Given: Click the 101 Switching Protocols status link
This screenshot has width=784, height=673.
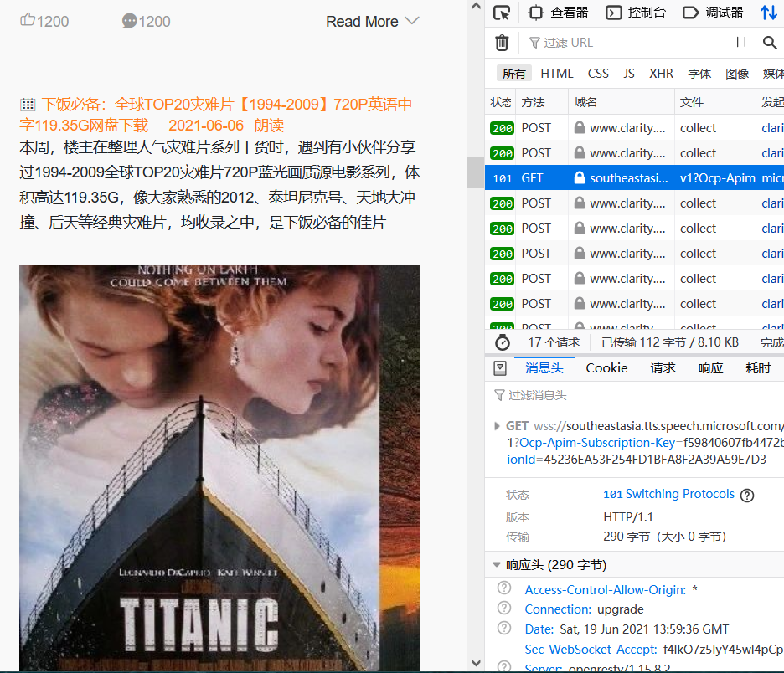Looking at the screenshot, I should pos(668,494).
